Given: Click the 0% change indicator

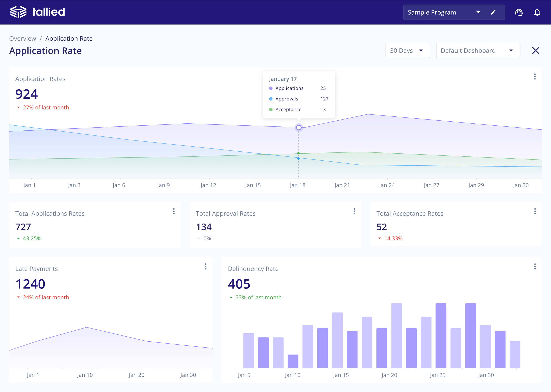Looking at the screenshot, I should [204, 238].
